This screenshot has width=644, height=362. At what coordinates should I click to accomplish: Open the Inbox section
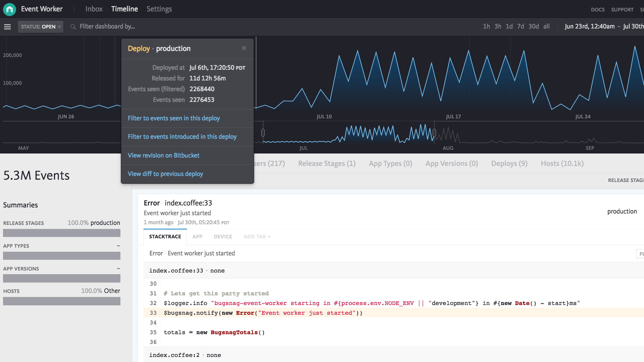[x=94, y=9]
